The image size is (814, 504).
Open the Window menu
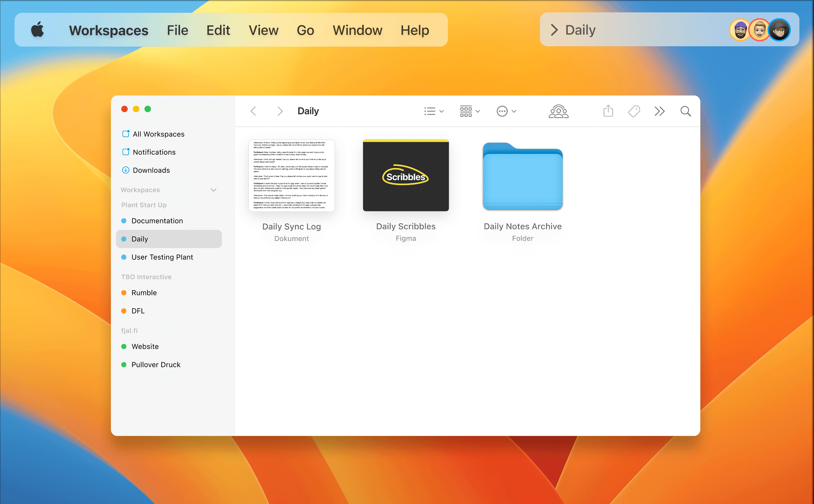[x=357, y=30]
